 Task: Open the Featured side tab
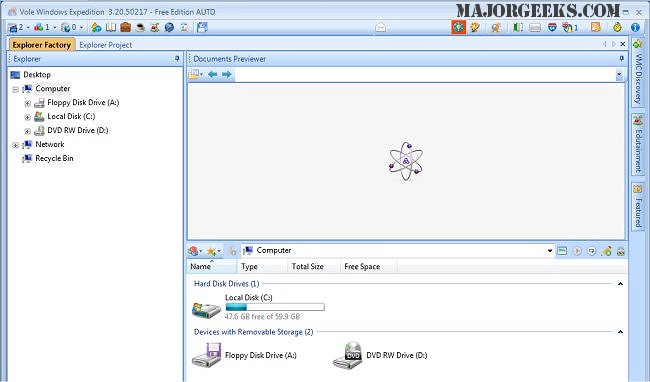[x=638, y=206]
